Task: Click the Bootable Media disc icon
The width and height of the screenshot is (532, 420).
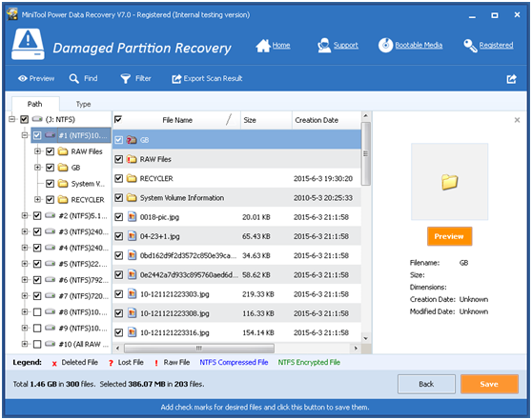Action: 385,46
